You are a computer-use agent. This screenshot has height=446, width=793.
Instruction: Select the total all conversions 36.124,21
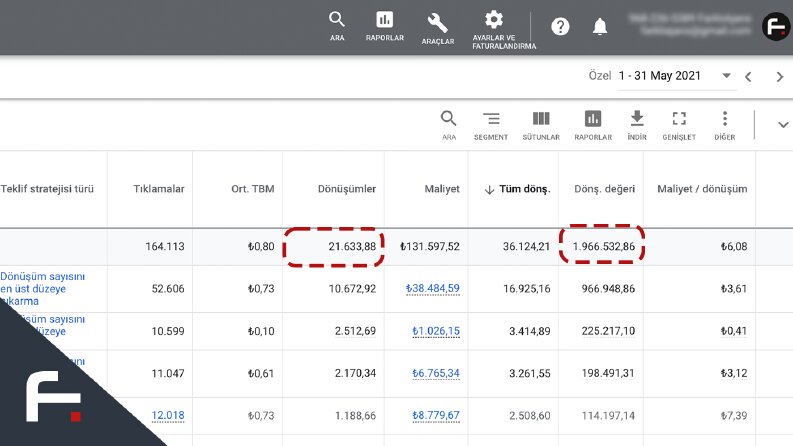[x=526, y=247]
